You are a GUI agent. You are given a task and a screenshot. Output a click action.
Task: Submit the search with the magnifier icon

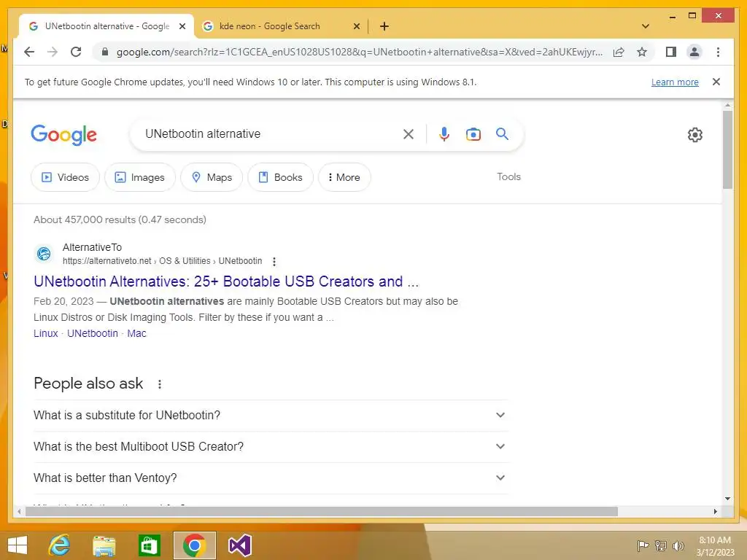point(502,134)
